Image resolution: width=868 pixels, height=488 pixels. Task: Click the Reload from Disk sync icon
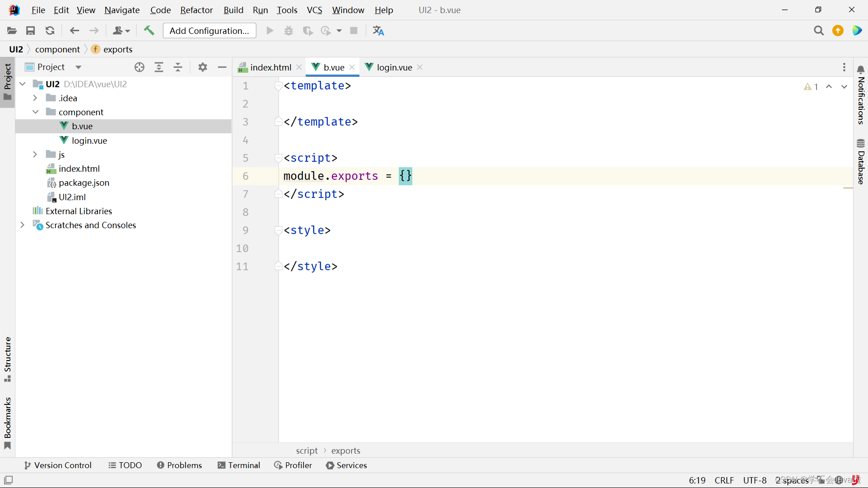click(x=50, y=31)
